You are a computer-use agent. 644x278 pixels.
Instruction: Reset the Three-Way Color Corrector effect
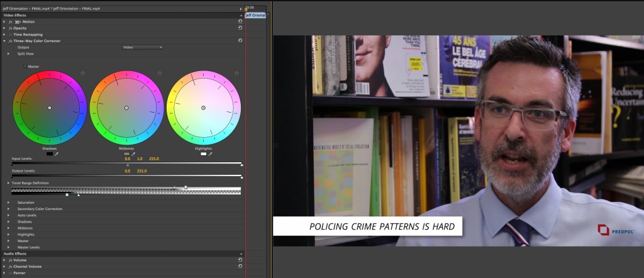240,40
